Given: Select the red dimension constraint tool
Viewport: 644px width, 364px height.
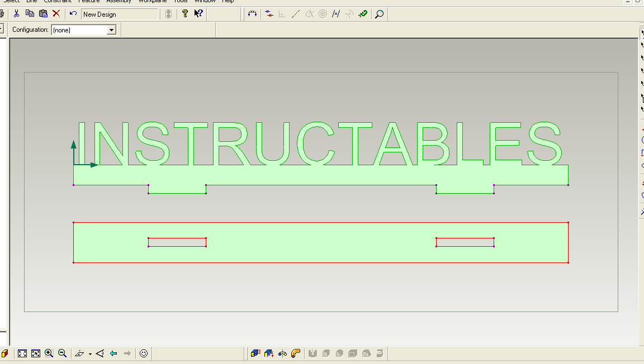Looking at the screenshot, I should pos(269,14).
